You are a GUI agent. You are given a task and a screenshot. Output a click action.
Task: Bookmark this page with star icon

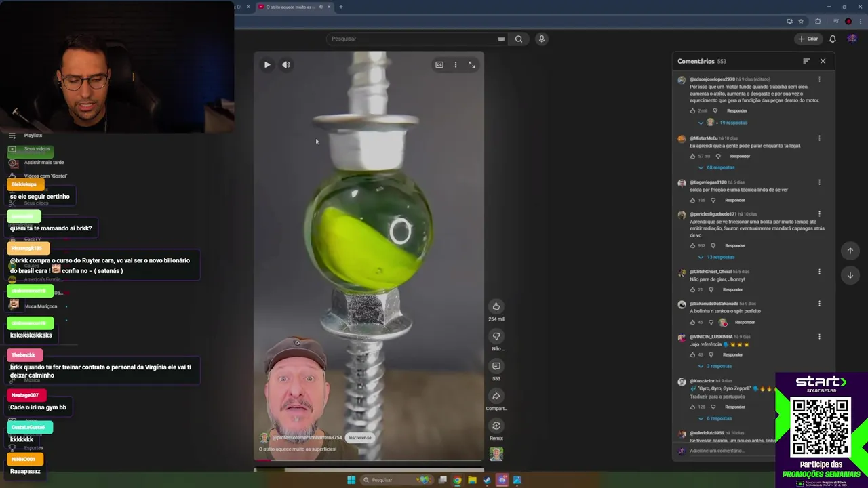(801, 22)
